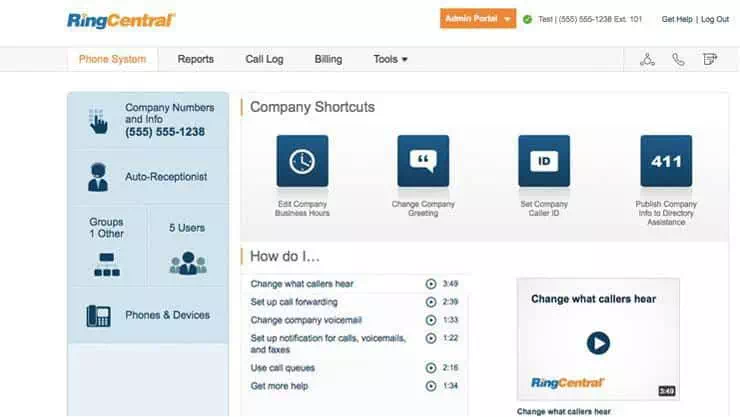Click the video title text in thumbnail
This screenshot has width=740, height=417.
(593, 299)
